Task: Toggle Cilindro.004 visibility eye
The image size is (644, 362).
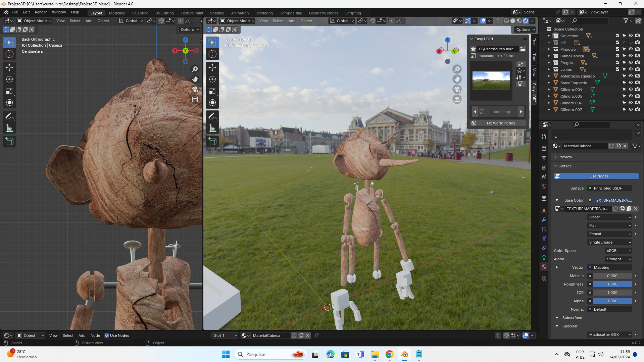Action: click(x=631, y=90)
